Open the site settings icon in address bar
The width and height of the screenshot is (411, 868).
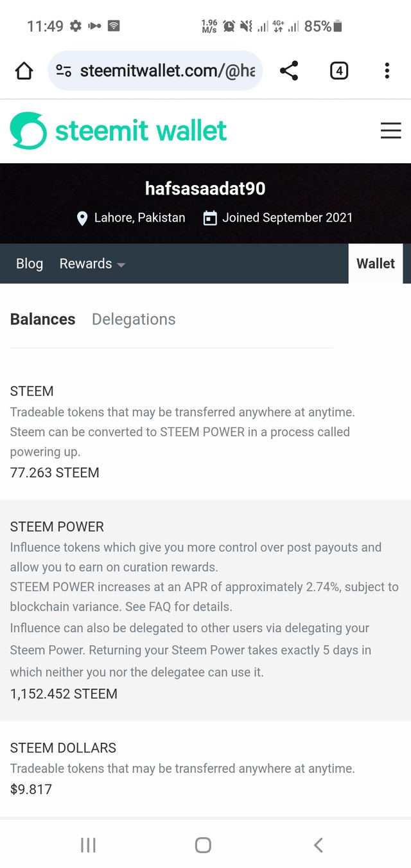pyautogui.click(x=63, y=71)
